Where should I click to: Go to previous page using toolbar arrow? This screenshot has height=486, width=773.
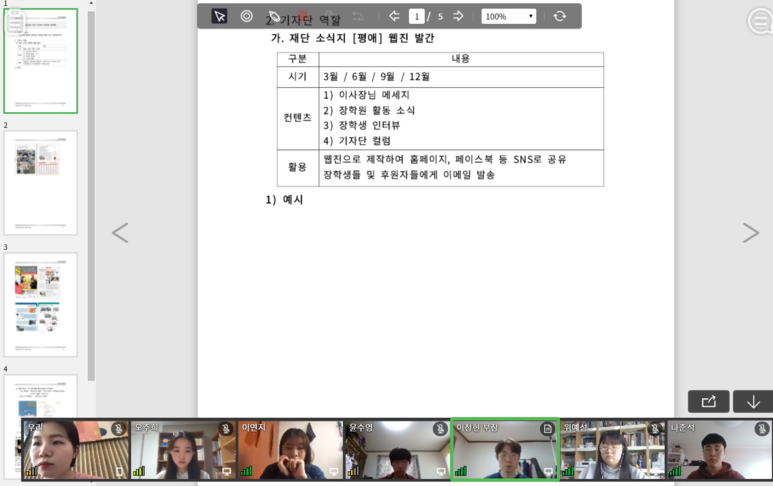click(x=394, y=16)
